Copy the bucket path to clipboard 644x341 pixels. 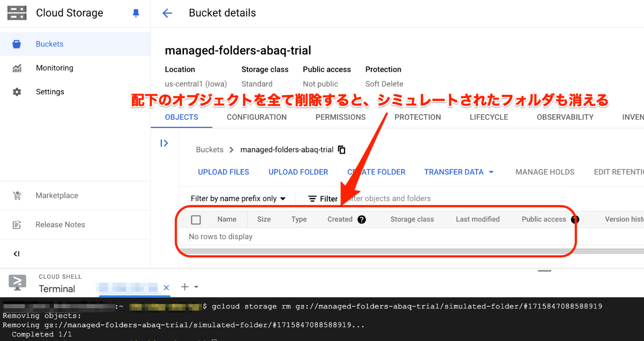tap(342, 150)
